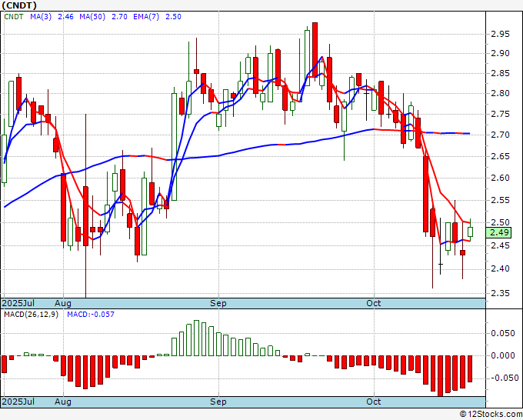
Task: Click the 2.85 price axis label
Action: tap(500, 73)
